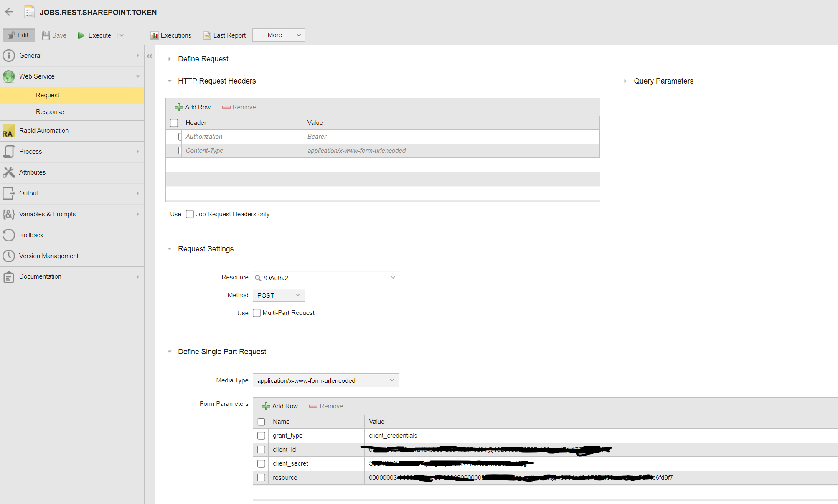Viewport: 838px width, 504px height.
Task: Select the General section icon in sidebar
Action: (x=9, y=55)
